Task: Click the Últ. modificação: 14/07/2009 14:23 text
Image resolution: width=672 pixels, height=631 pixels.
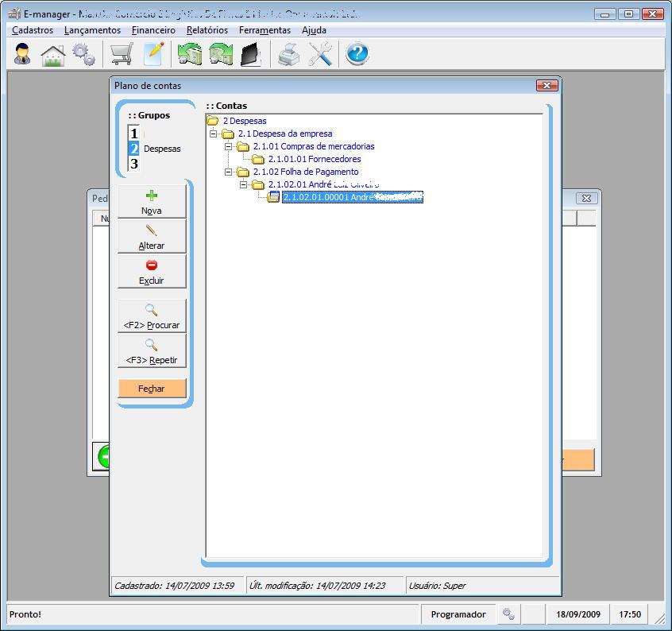Action: coord(317,586)
